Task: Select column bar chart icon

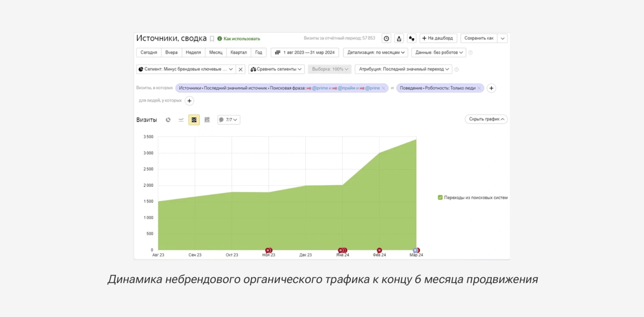Action: pos(207,120)
